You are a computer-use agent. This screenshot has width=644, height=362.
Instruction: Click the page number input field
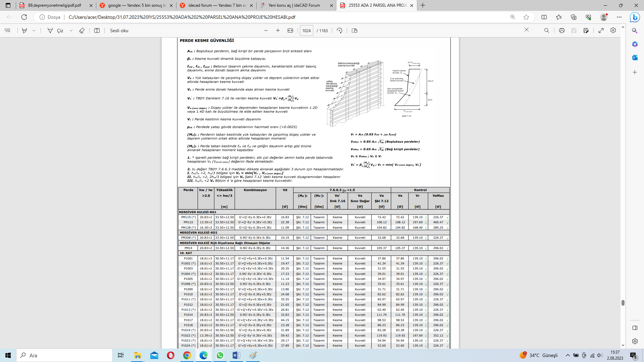tap(306, 31)
